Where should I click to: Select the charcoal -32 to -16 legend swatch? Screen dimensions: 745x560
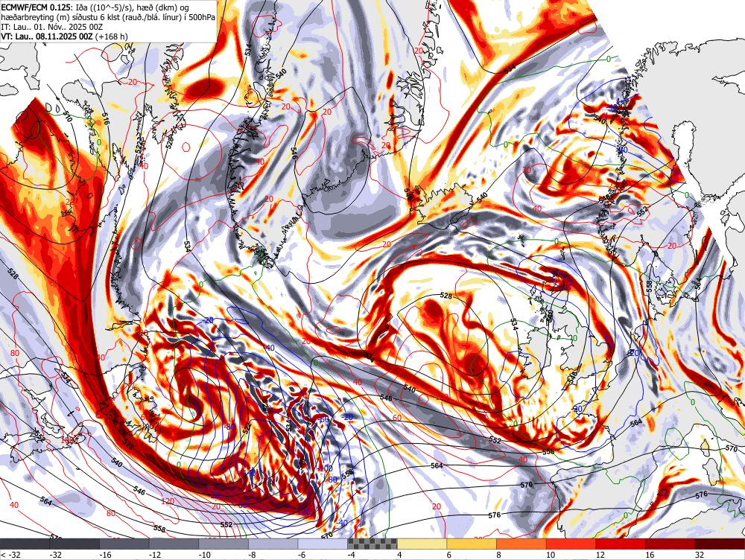click(74, 544)
